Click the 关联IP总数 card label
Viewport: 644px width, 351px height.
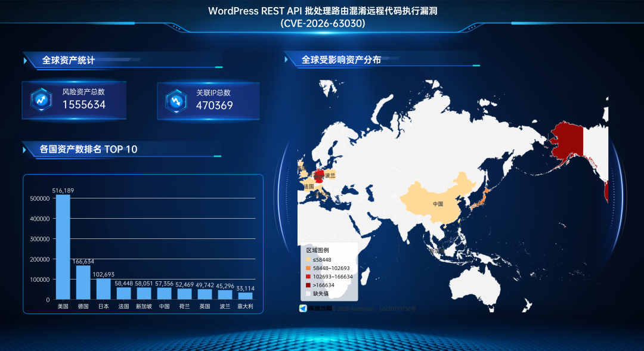(x=213, y=93)
